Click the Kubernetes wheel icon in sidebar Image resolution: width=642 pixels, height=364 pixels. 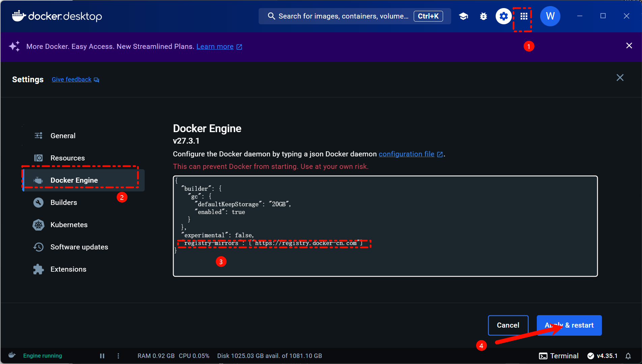[38, 225]
